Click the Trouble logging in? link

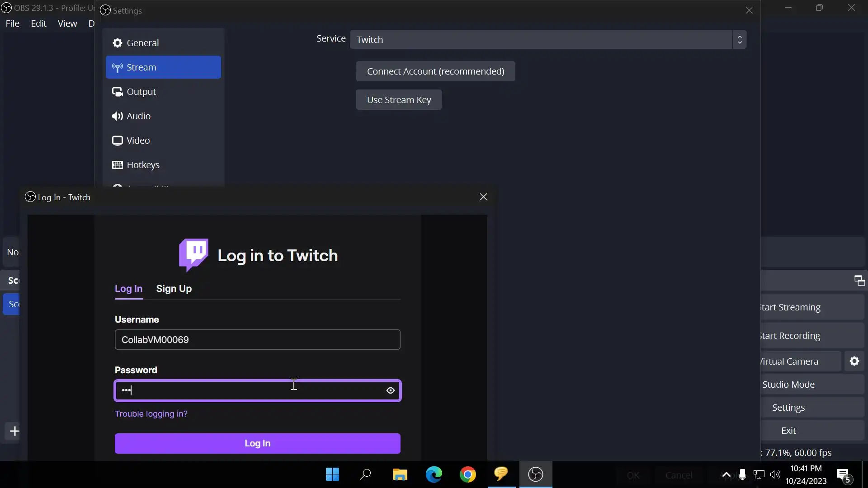[x=151, y=414]
